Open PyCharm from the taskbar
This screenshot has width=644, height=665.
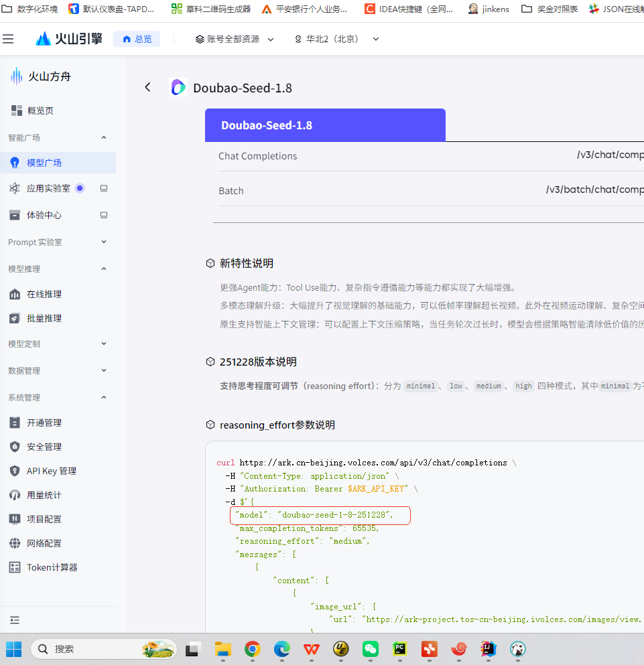click(400, 649)
